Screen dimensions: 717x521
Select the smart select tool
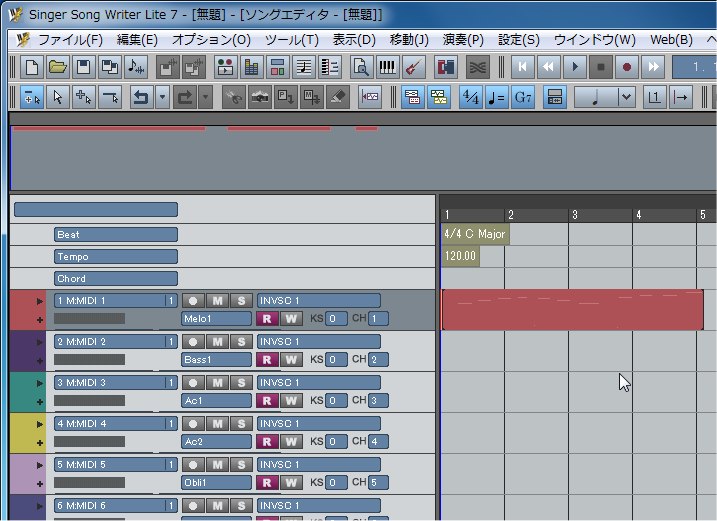coord(32,97)
